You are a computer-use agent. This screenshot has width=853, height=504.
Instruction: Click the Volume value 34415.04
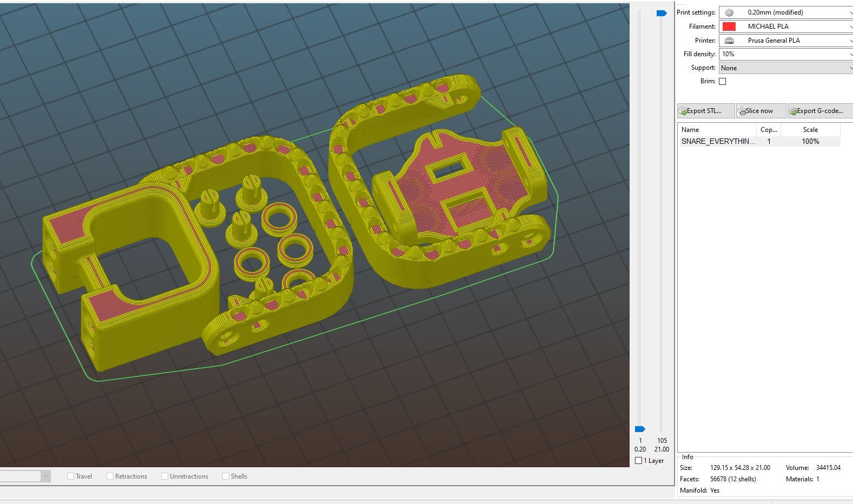point(828,468)
